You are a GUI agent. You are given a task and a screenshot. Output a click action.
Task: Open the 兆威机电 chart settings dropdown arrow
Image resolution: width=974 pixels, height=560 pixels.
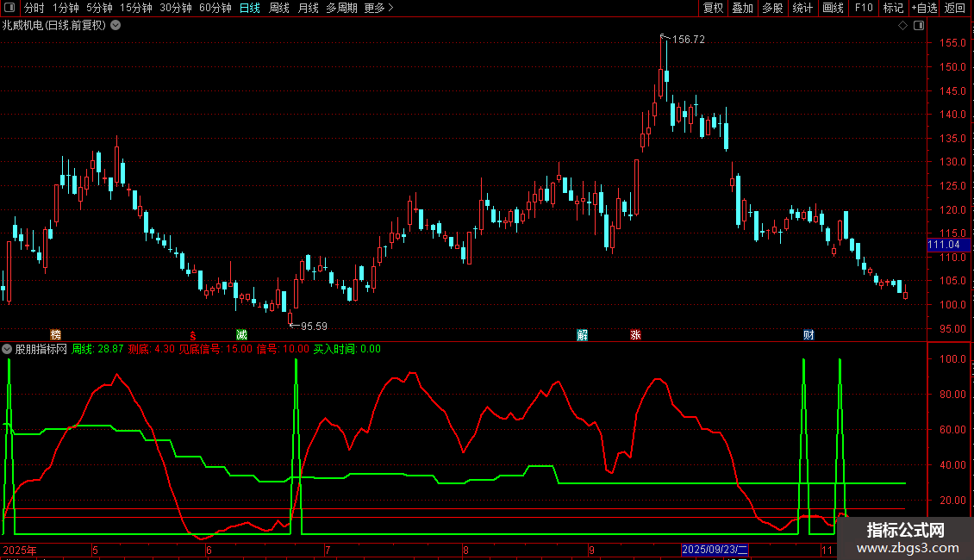(116, 26)
